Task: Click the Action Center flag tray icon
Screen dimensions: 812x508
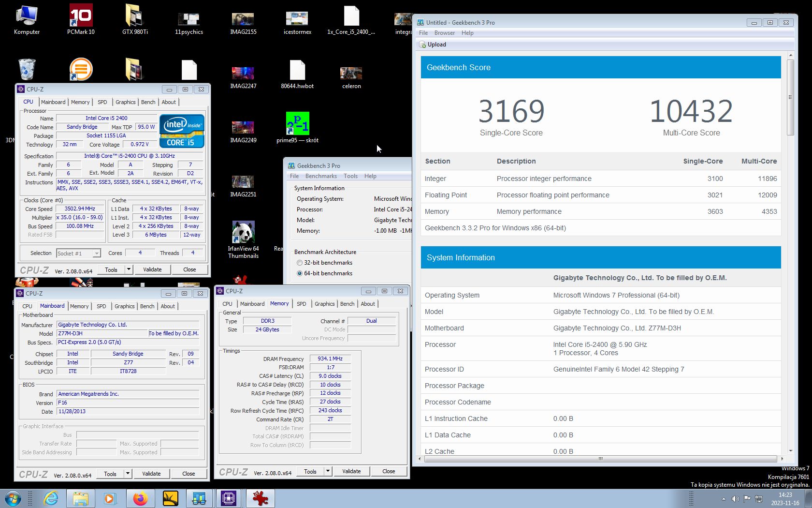Action: click(x=747, y=499)
